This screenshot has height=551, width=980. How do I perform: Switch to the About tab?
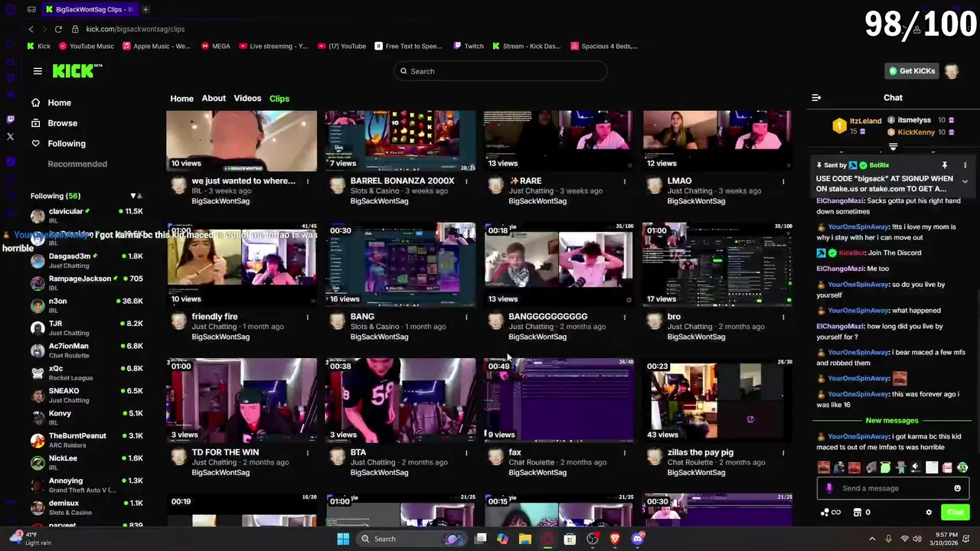coord(214,99)
